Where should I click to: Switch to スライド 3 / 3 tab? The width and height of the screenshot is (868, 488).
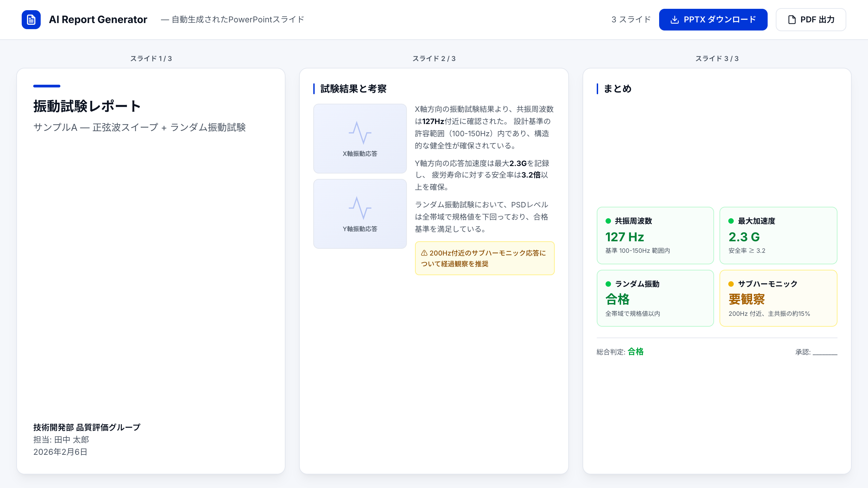coord(717,58)
